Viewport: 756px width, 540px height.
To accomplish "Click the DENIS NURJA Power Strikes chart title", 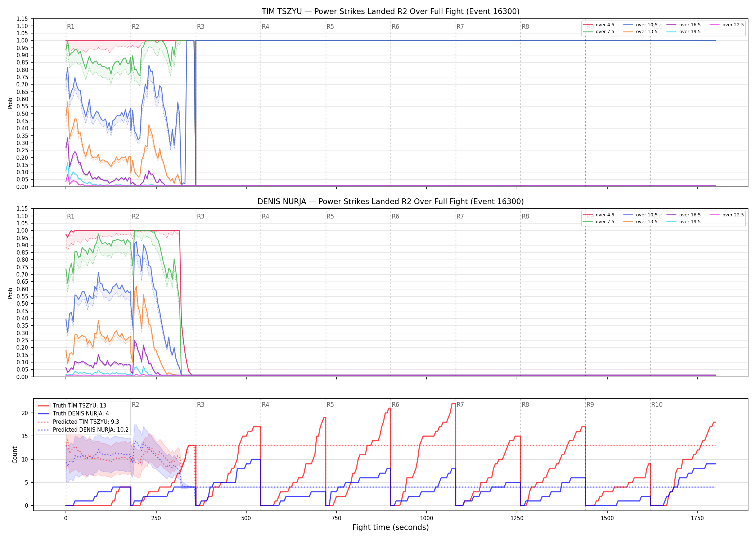I will [391, 202].
